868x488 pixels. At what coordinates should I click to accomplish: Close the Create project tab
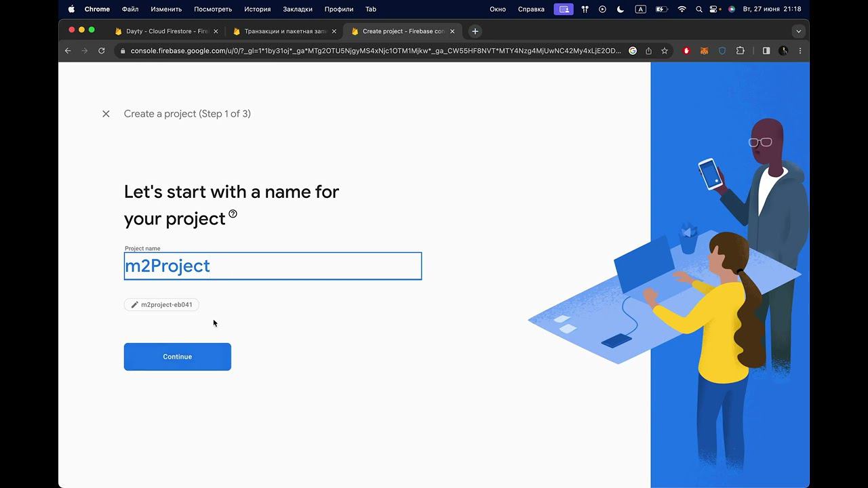[x=452, y=31]
